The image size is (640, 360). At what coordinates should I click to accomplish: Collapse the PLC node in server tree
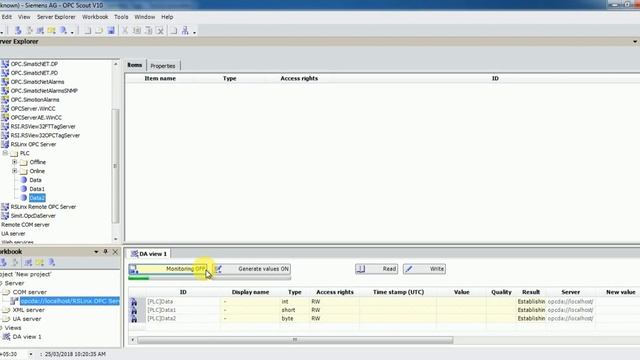point(5,153)
